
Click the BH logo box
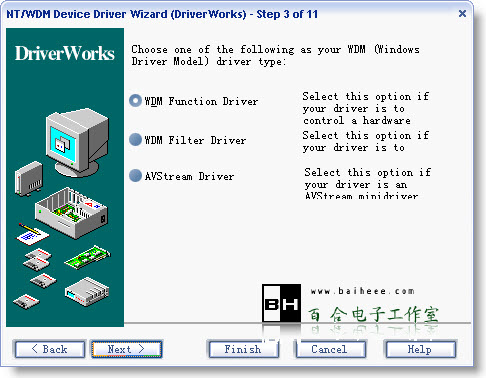coord(281,303)
